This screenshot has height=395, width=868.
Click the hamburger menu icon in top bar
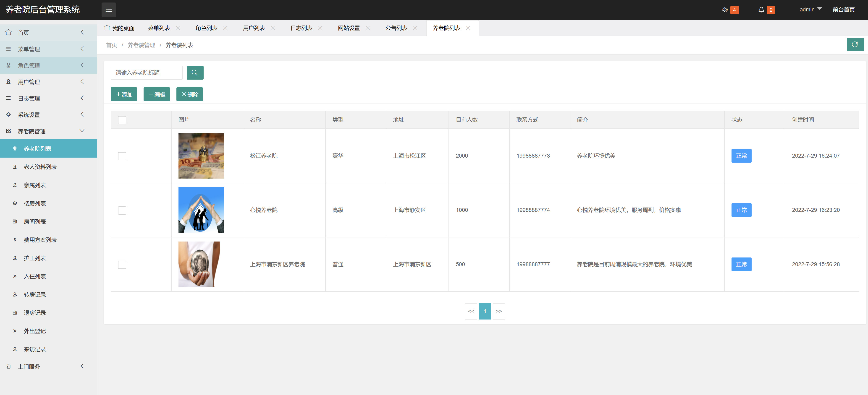pos(108,9)
